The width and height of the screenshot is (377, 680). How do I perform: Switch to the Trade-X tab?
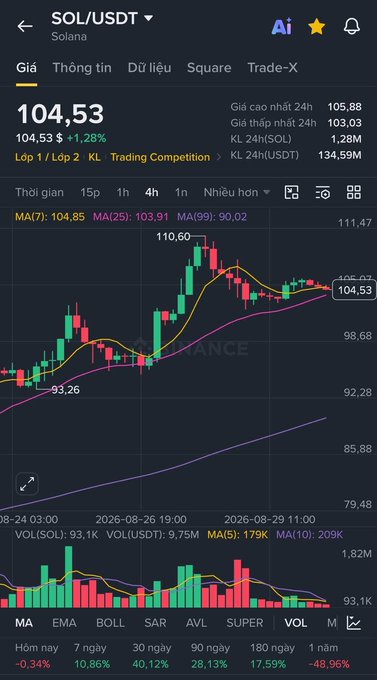272,68
